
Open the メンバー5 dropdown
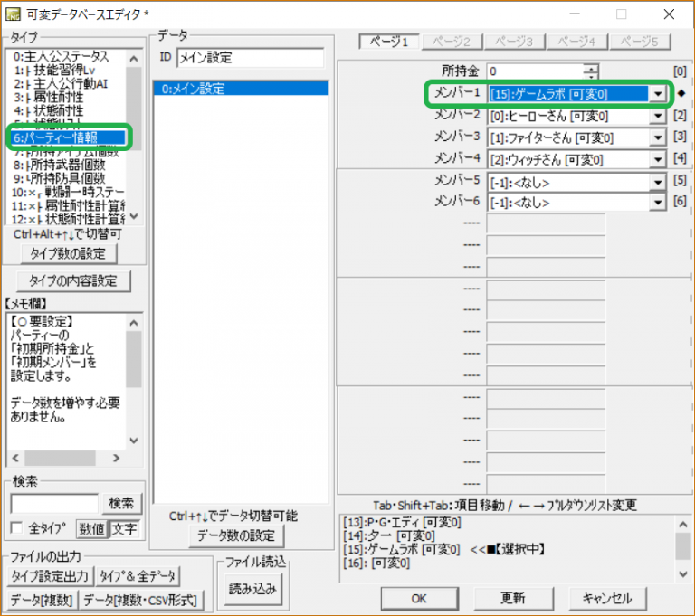[x=658, y=181]
